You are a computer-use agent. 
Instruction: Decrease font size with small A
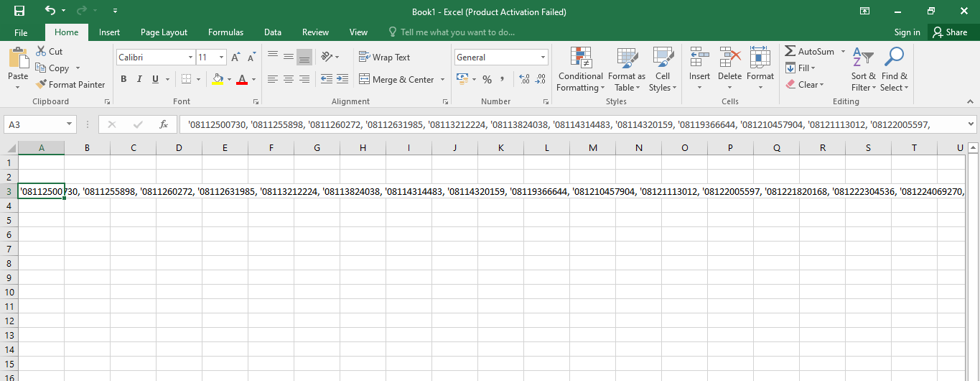(251, 57)
